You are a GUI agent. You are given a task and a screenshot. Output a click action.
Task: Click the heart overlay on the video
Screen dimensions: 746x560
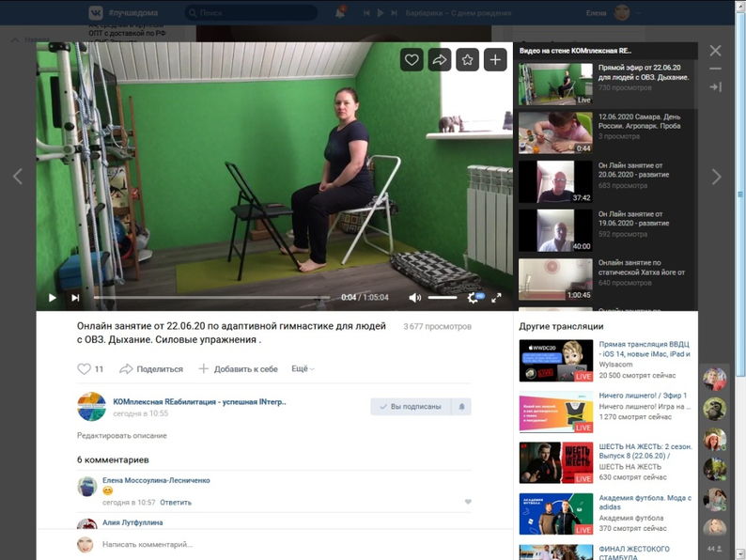(x=412, y=60)
